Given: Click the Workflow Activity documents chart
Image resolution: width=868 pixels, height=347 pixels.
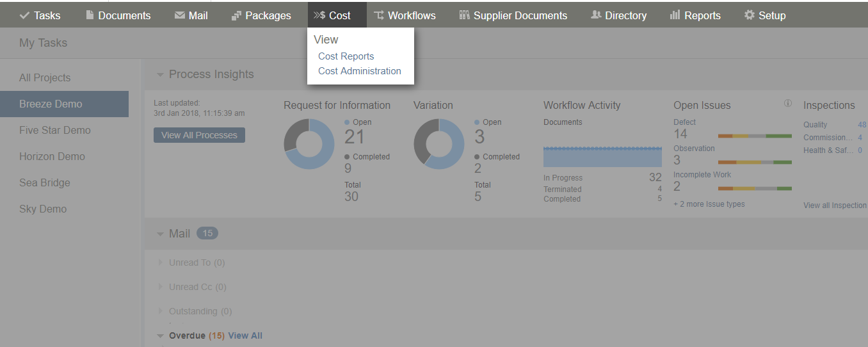Looking at the screenshot, I should (602, 156).
